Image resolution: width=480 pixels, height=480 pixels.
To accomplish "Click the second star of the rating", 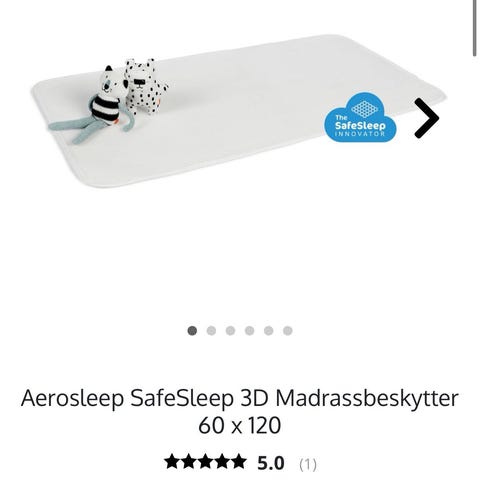I will click(189, 462).
